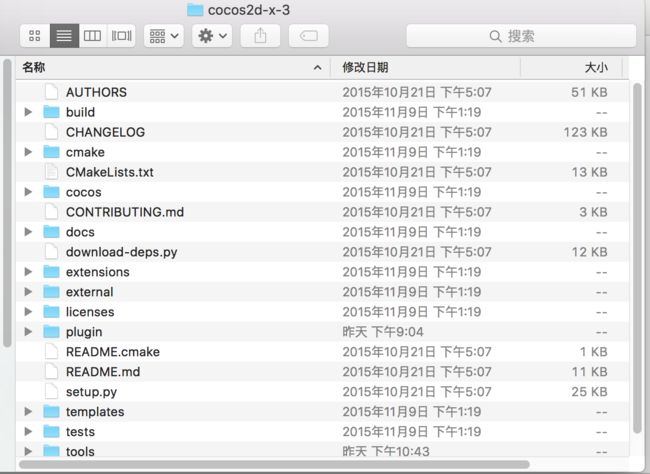Toggle sort order arrow in 名称 column
The image size is (650, 474).
(x=318, y=68)
